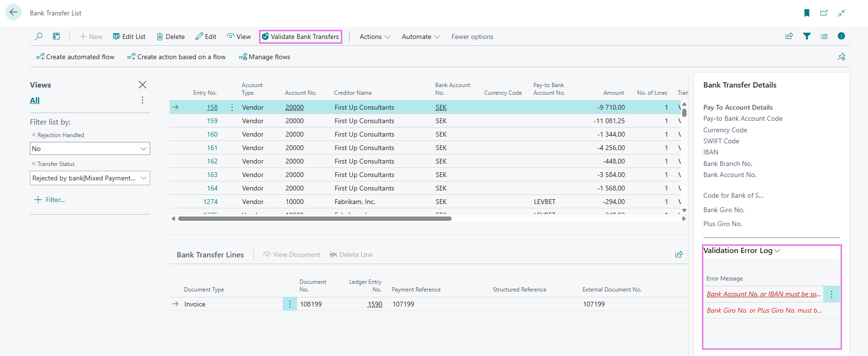
Task: Choose the View action
Action: click(239, 37)
